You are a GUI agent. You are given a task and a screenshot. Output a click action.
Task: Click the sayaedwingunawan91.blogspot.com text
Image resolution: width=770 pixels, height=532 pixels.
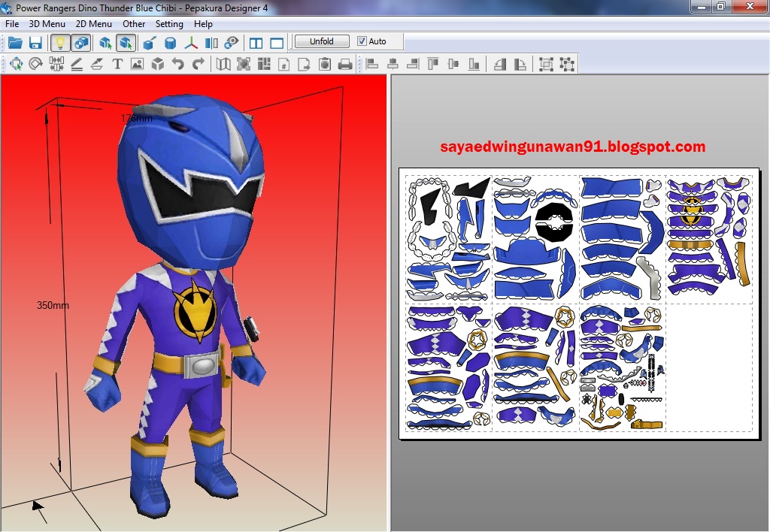pyautogui.click(x=572, y=147)
